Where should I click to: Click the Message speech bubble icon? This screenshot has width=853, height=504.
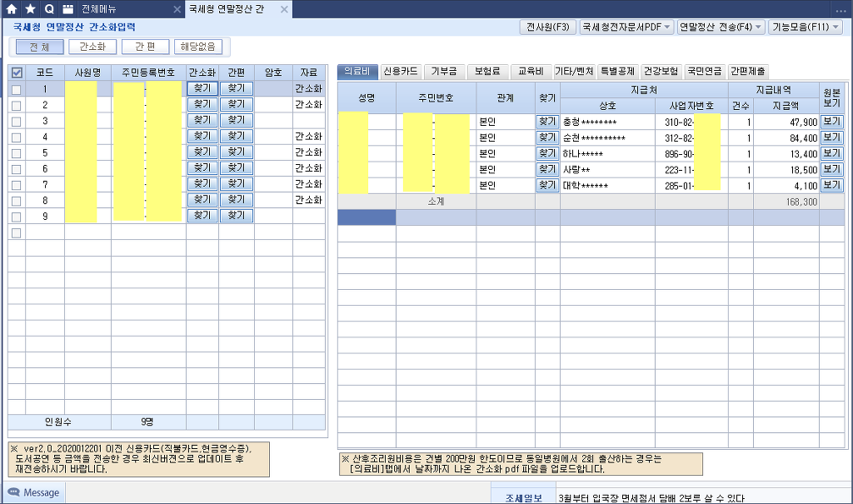(x=13, y=492)
